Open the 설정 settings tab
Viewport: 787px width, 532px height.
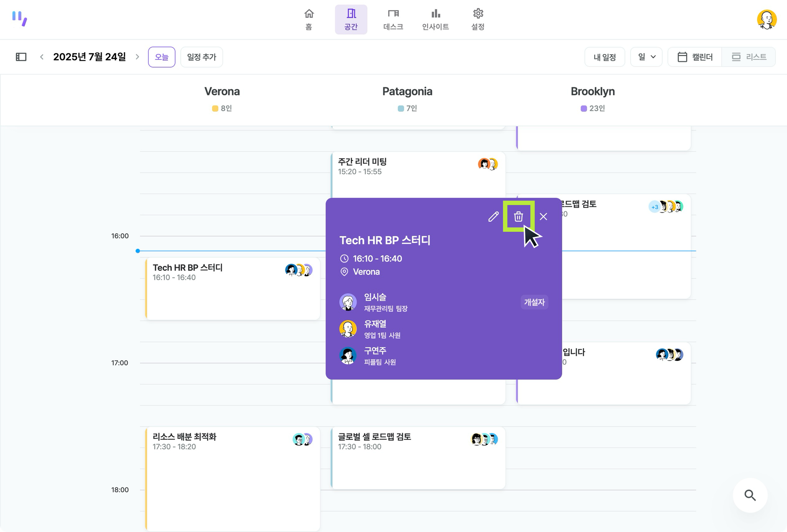(478, 20)
